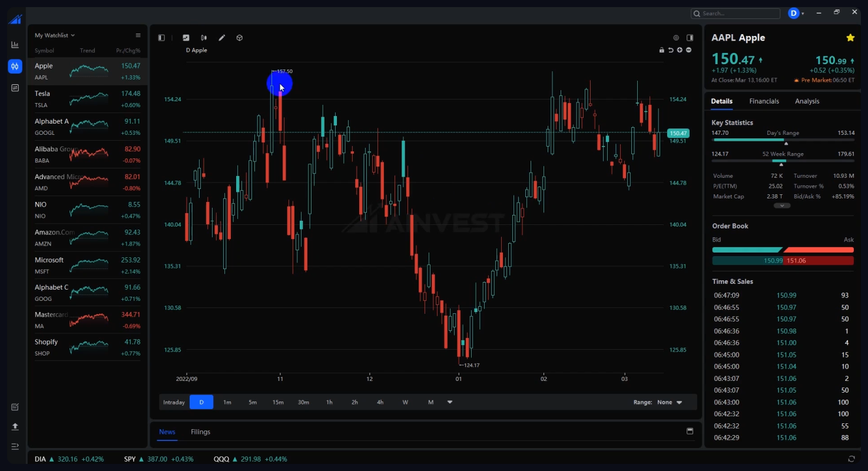This screenshot has width=868, height=471.
Task: Open chart settings gear icon
Action: (676, 38)
